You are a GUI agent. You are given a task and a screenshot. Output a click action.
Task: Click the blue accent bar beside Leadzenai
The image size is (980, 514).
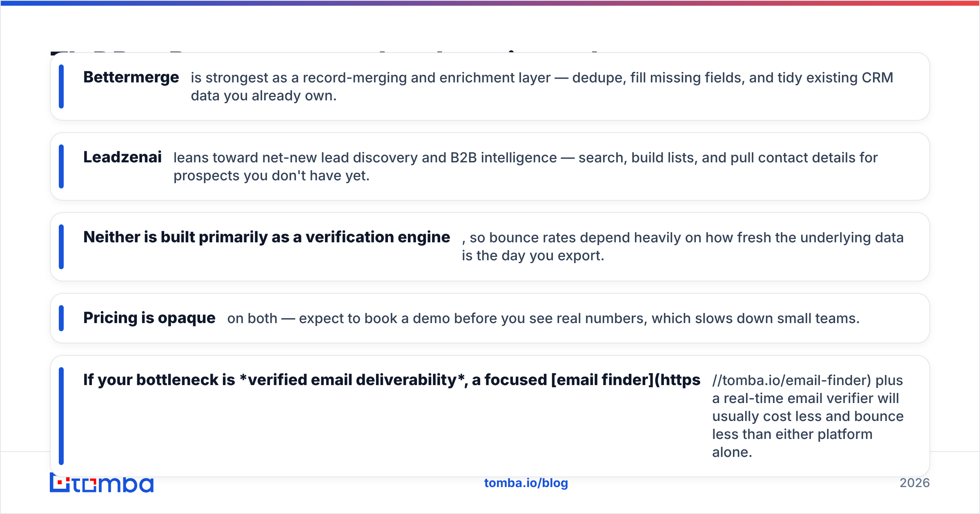[x=61, y=166]
